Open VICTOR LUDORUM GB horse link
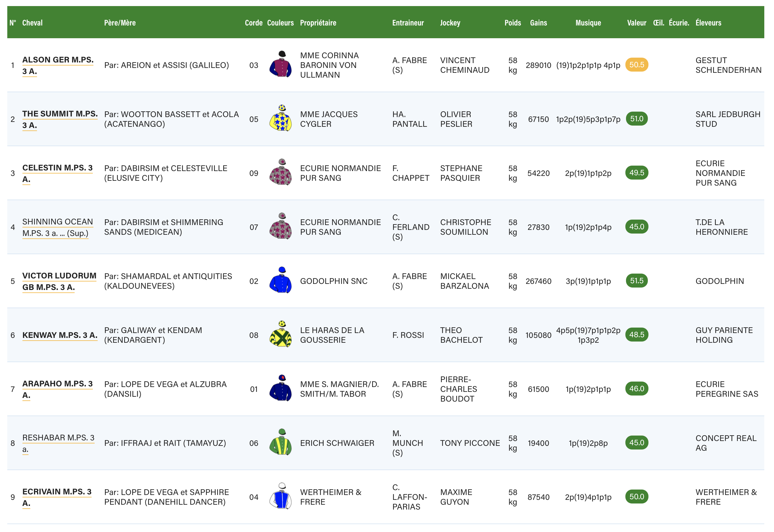The width and height of the screenshot is (774, 532). (59, 276)
